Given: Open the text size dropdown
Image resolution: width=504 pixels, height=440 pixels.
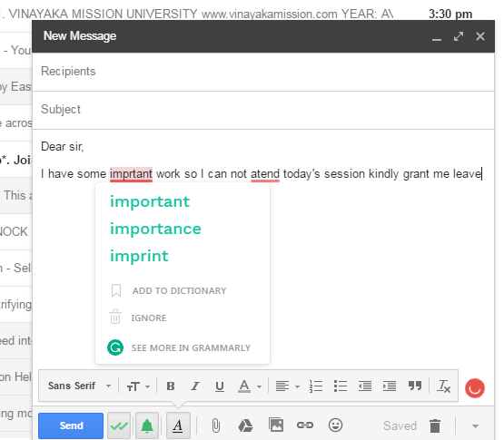Looking at the screenshot, I should pyautogui.click(x=138, y=386).
